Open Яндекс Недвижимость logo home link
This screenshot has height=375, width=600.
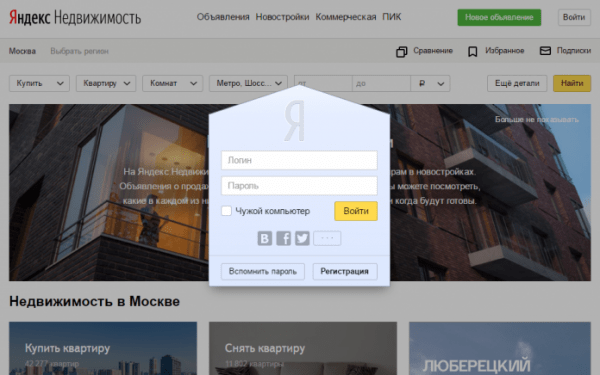coord(75,18)
